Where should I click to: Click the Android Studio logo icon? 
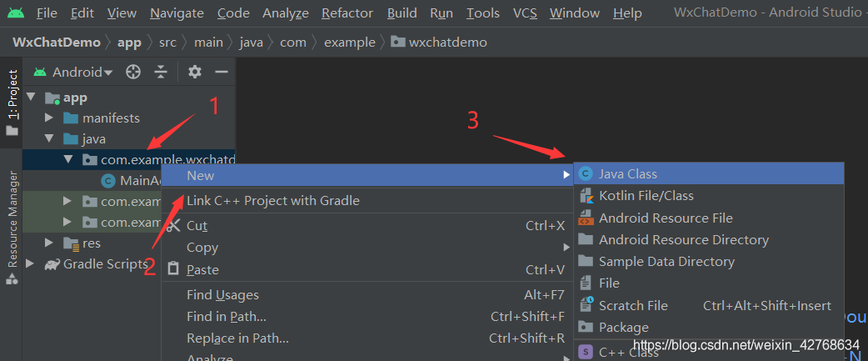pyautogui.click(x=17, y=13)
